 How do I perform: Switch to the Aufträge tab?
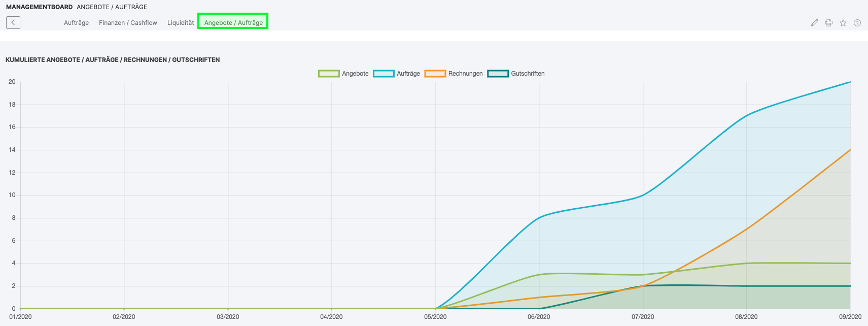click(76, 23)
